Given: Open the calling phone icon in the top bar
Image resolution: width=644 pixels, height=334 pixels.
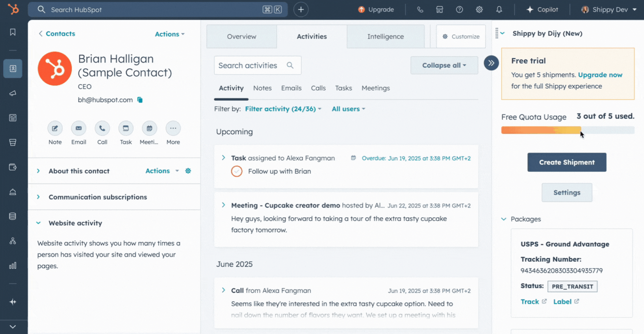Looking at the screenshot, I should click(420, 9).
